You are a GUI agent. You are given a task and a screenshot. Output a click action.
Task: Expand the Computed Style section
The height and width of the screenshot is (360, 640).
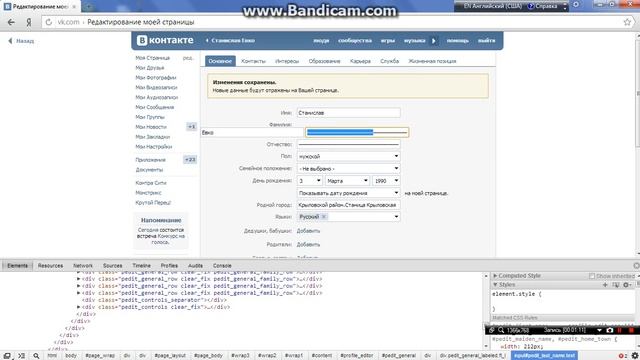click(495, 276)
